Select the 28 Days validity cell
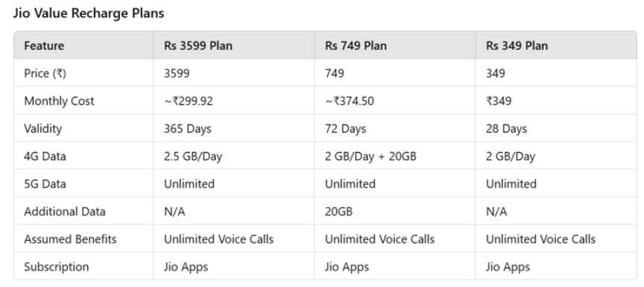Screen dimensions: 644x287 (x=506, y=128)
